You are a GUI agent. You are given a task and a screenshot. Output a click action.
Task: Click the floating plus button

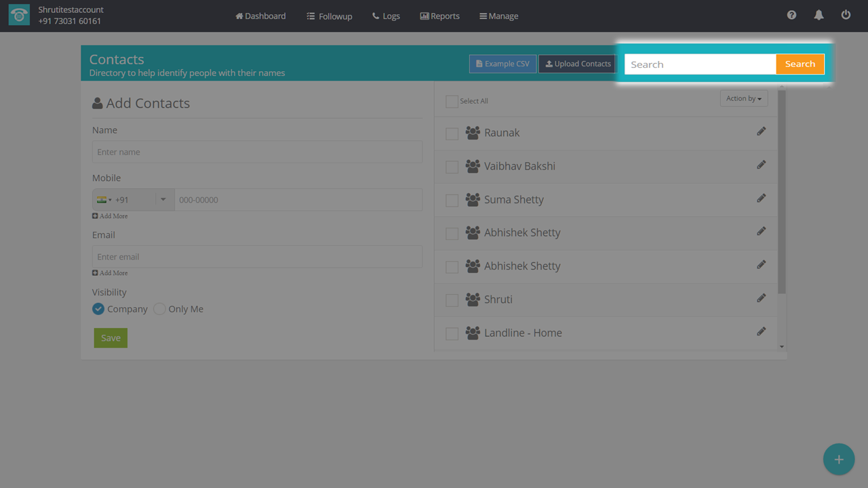point(839,460)
